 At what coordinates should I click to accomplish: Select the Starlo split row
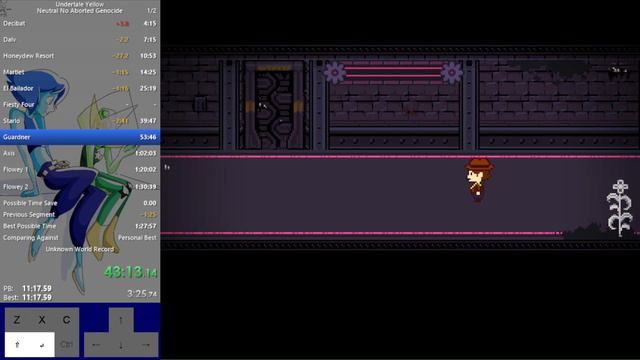coord(80,121)
